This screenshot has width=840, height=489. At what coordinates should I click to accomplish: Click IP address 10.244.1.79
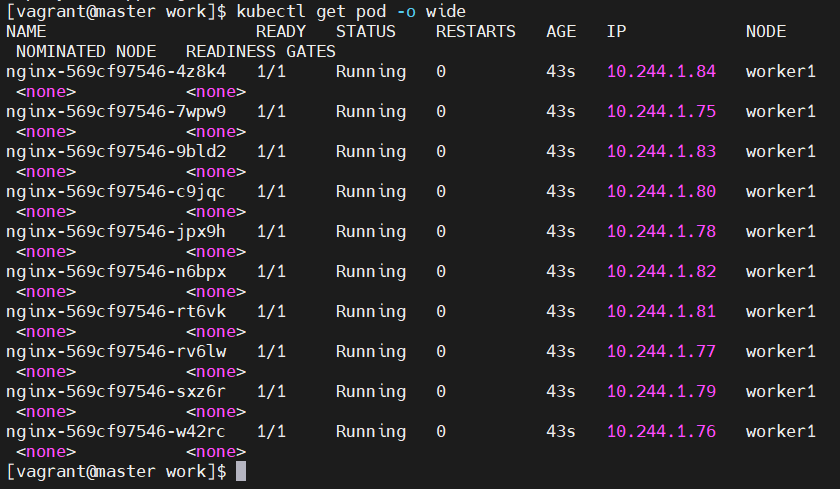point(661,392)
